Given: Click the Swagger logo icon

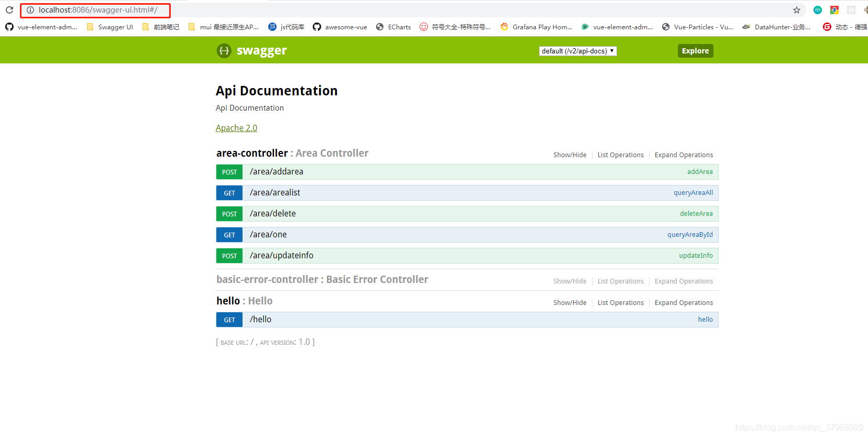Looking at the screenshot, I should 224,51.
